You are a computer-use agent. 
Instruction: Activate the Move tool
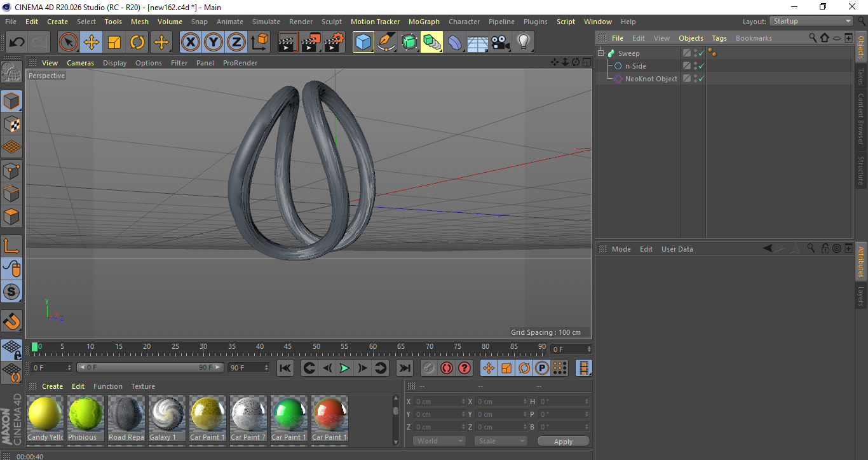tap(92, 43)
